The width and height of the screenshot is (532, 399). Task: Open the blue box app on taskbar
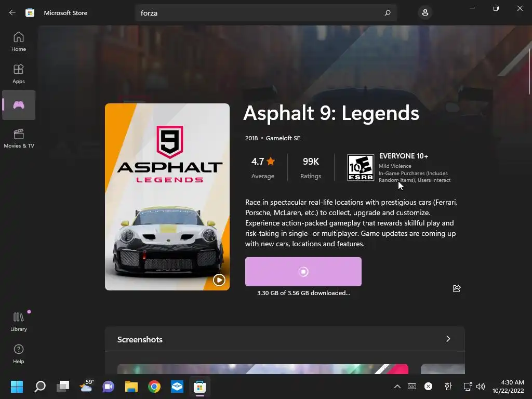tap(177, 387)
